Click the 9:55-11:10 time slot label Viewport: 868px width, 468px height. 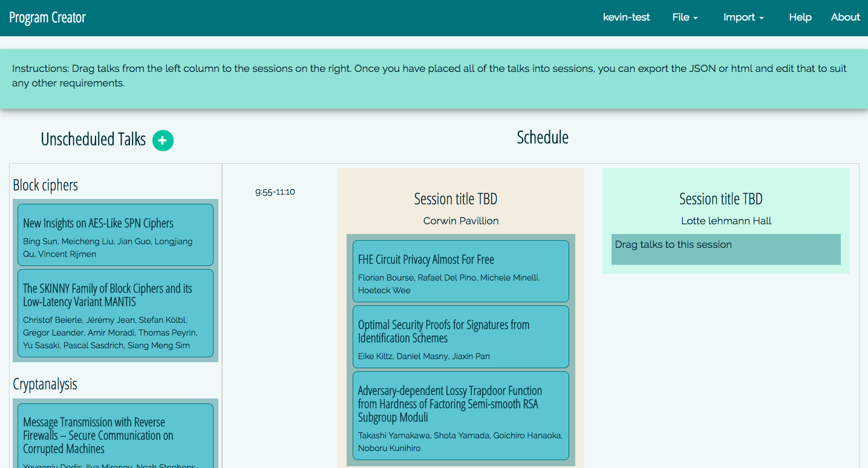click(275, 192)
